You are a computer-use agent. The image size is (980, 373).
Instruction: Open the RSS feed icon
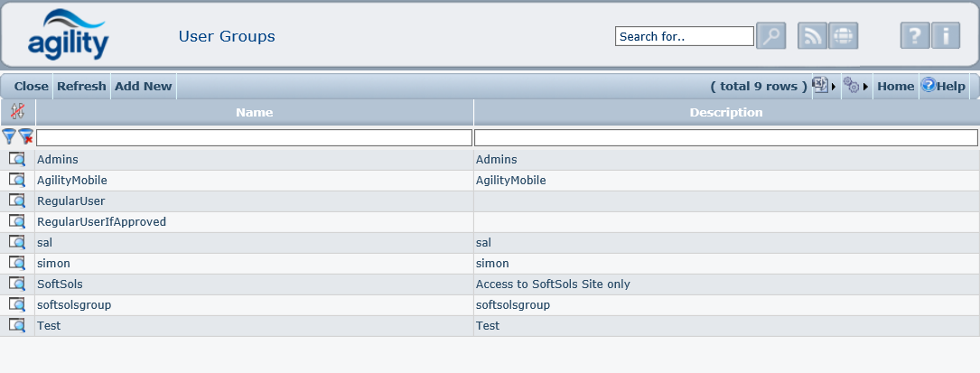(x=812, y=36)
